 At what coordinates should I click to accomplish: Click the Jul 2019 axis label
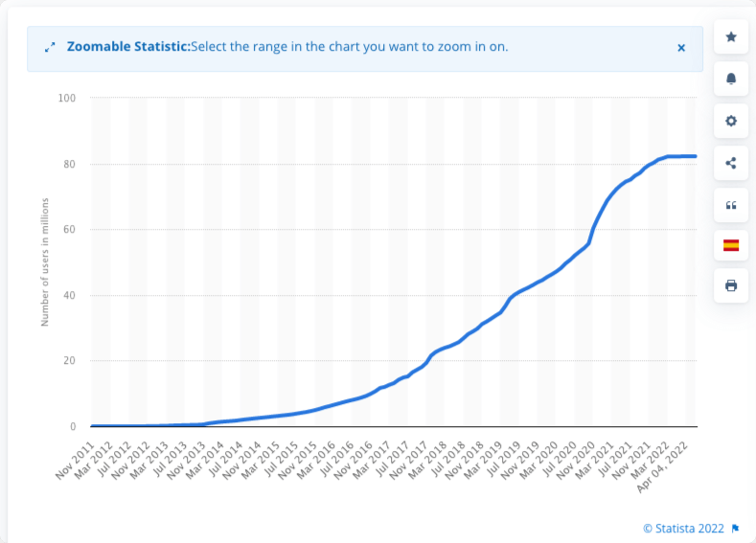pos(503,458)
